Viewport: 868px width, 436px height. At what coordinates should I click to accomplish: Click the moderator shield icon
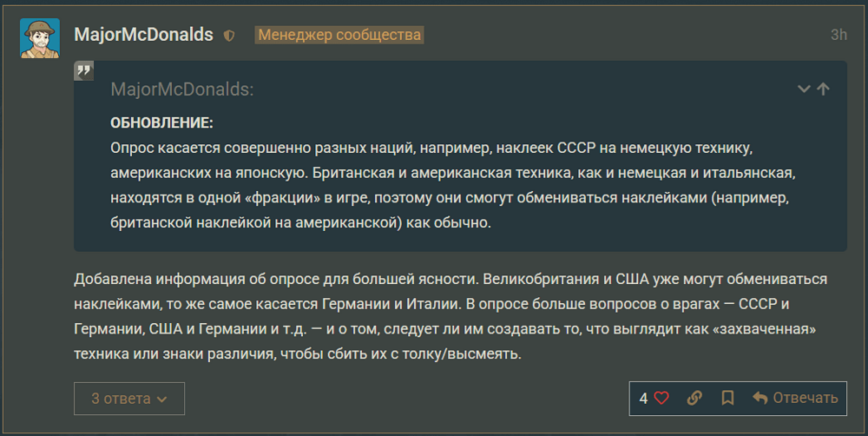point(229,36)
